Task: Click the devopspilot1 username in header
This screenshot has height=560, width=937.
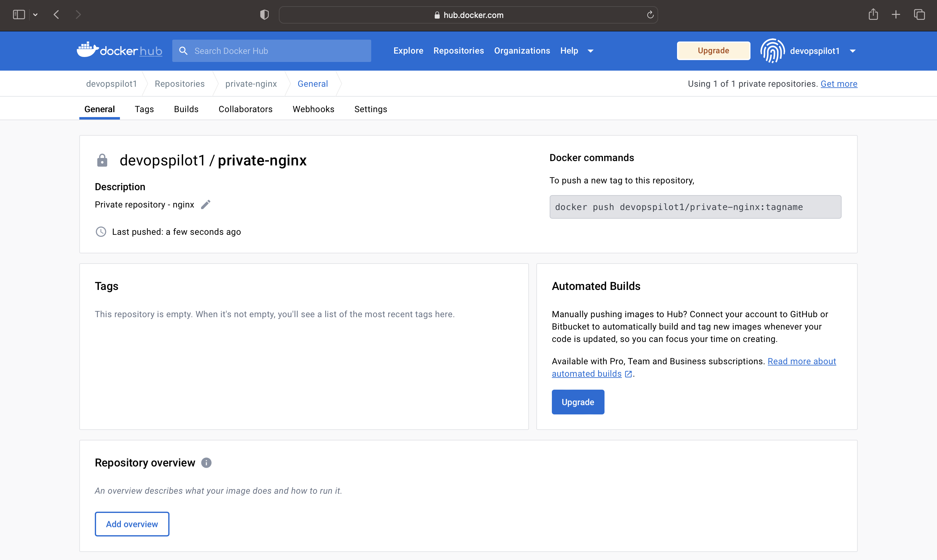Action: coord(814,51)
